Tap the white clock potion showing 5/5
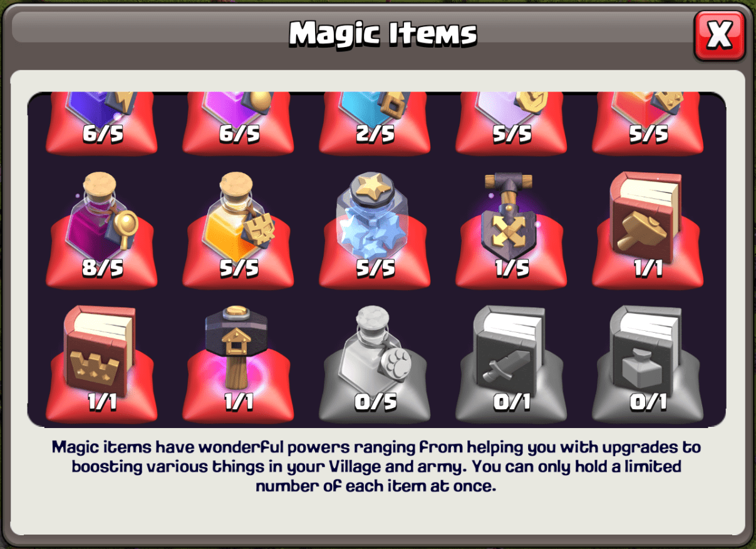The width and height of the screenshot is (756, 549). click(x=511, y=123)
